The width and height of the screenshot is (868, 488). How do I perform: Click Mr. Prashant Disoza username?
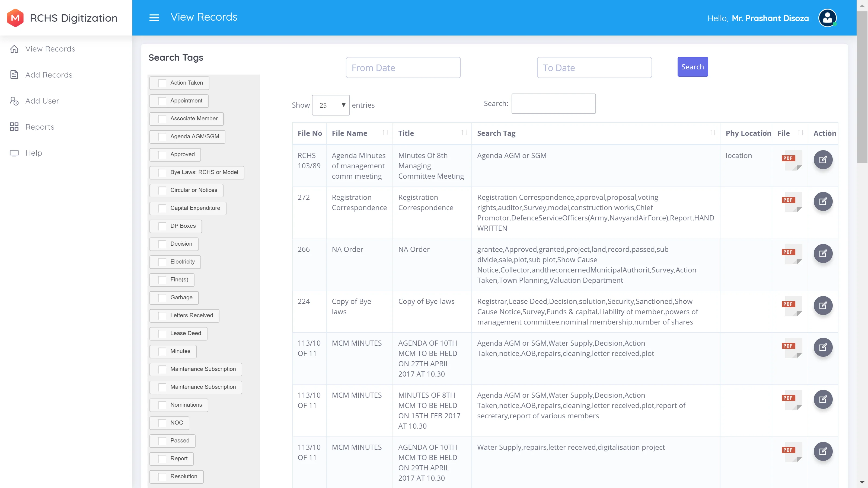point(770,18)
